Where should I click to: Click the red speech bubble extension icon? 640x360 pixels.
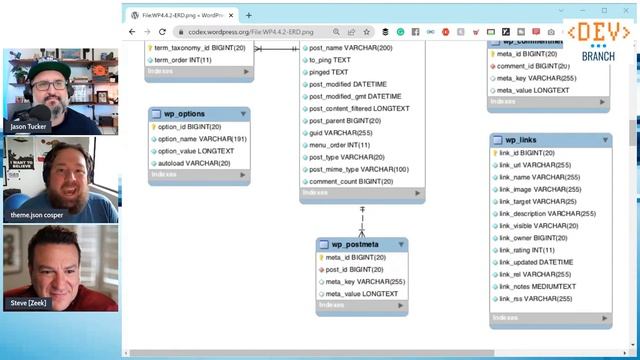tap(536, 32)
